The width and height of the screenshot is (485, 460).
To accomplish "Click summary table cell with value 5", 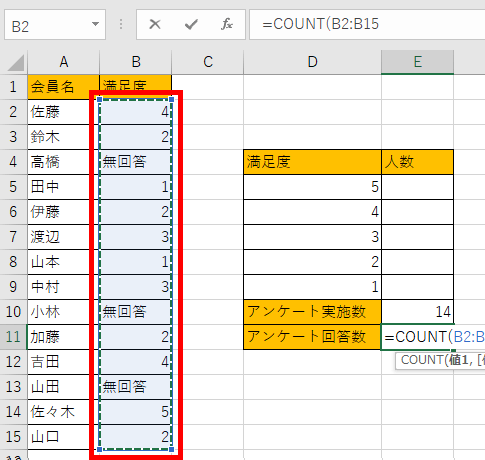I will pos(312,187).
